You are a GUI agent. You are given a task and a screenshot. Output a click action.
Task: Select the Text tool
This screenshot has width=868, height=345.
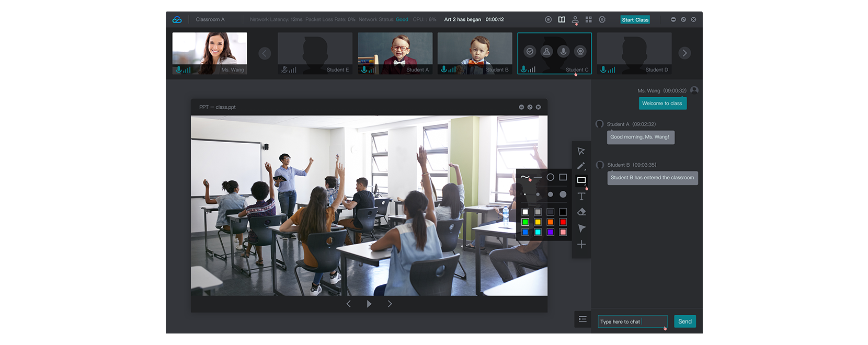point(581,196)
